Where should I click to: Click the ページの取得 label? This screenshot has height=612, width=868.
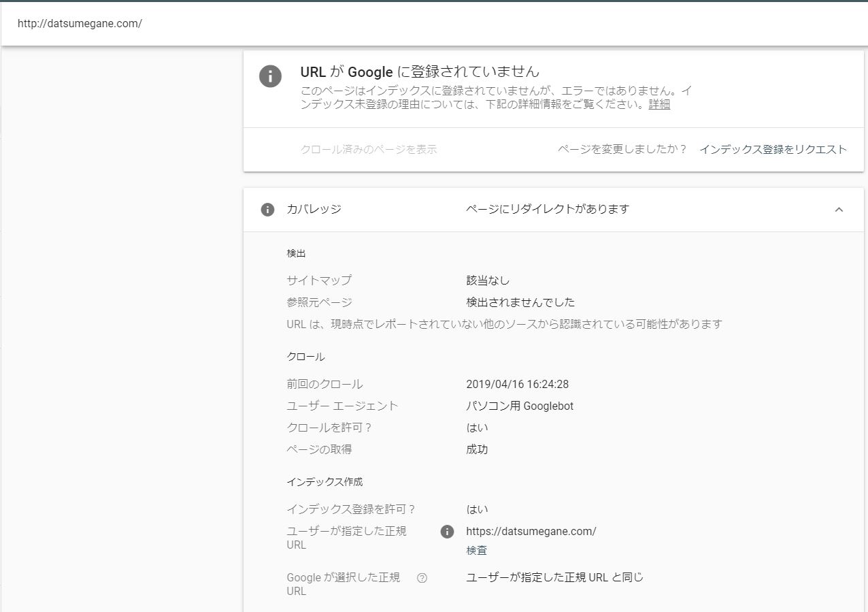(x=319, y=449)
